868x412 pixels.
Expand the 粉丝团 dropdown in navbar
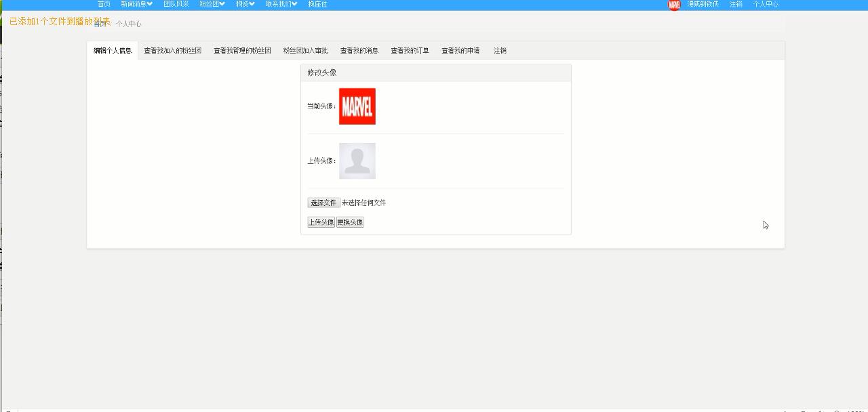click(x=212, y=4)
